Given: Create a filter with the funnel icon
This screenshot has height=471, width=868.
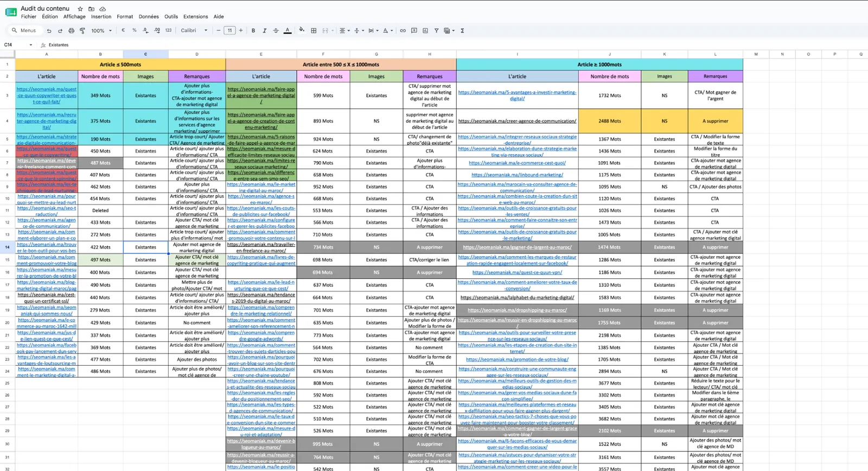Looking at the screenshot, I should point(436,31).
